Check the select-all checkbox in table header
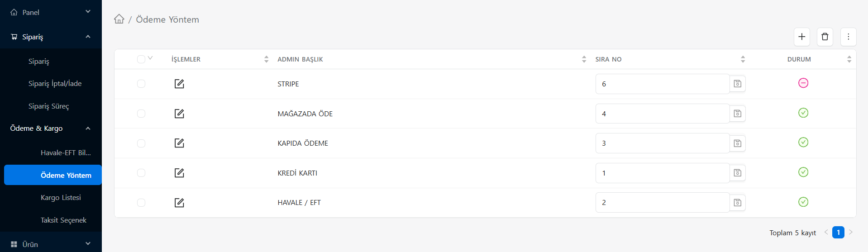This screenshot has width=868, height=252. tap(141, 59)
